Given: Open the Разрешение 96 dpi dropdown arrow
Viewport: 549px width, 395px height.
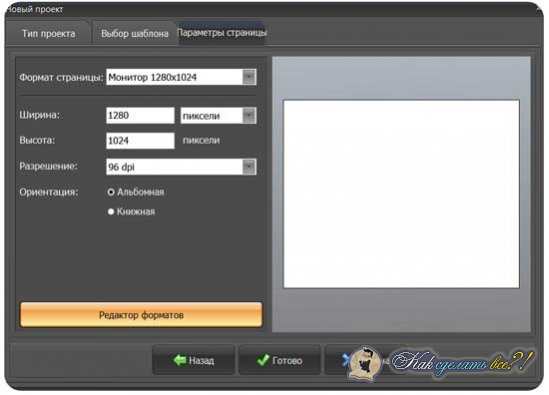Looking at the screenshot, I should (249, 167).
